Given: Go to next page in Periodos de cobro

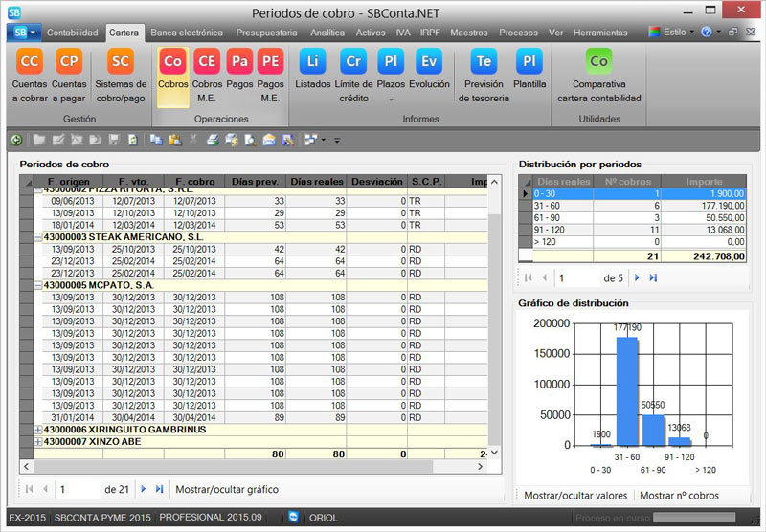Looking at the screenshot, I should [144, 489].
